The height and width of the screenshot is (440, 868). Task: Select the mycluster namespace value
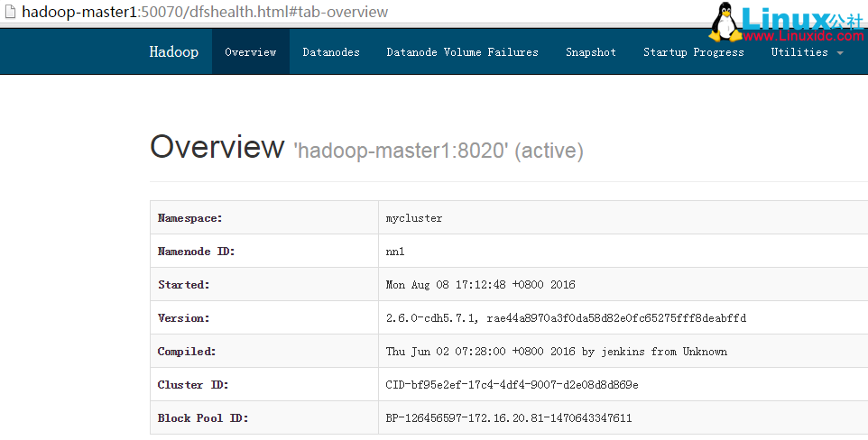point(414,218)
